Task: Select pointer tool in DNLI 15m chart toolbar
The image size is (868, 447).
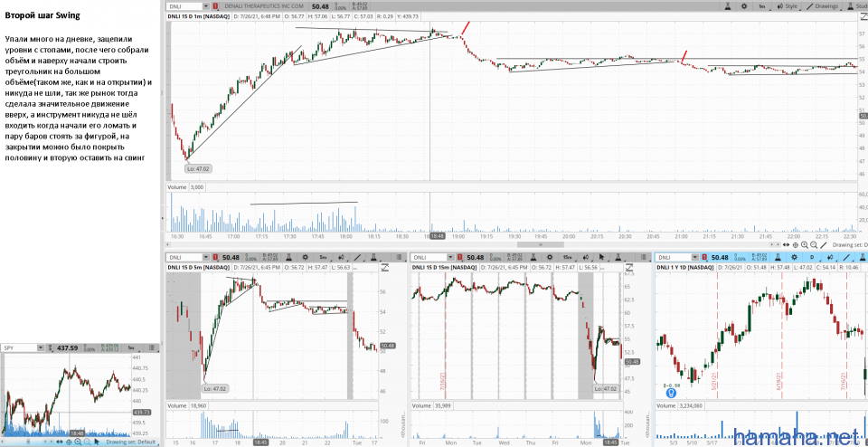Action: coord(602,257)
